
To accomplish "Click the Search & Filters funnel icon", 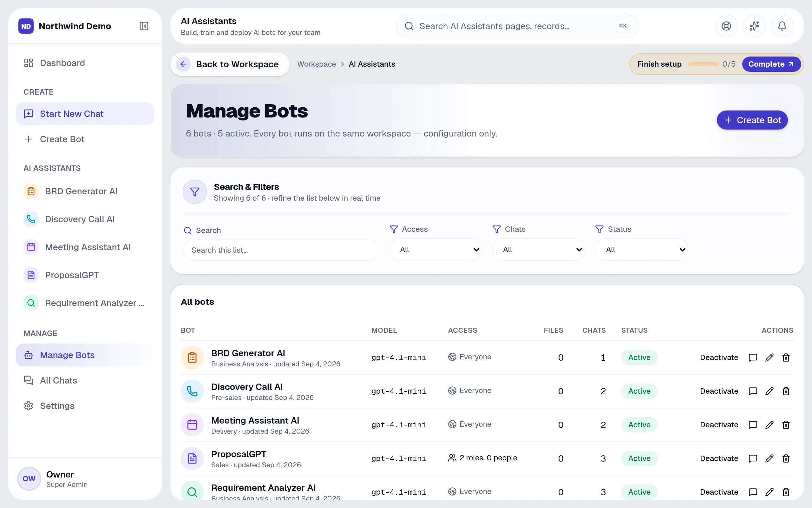I will point(195,192).
